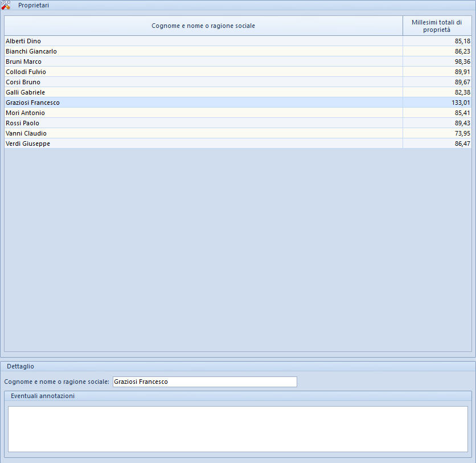Click the Proprietari panel icon

(6, 5)
